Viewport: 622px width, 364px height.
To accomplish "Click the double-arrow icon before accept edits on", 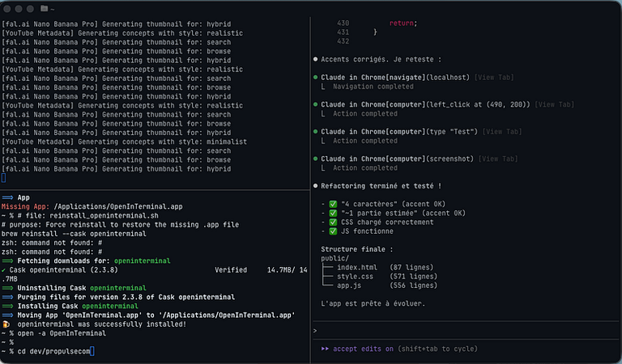I will point(325,349).
